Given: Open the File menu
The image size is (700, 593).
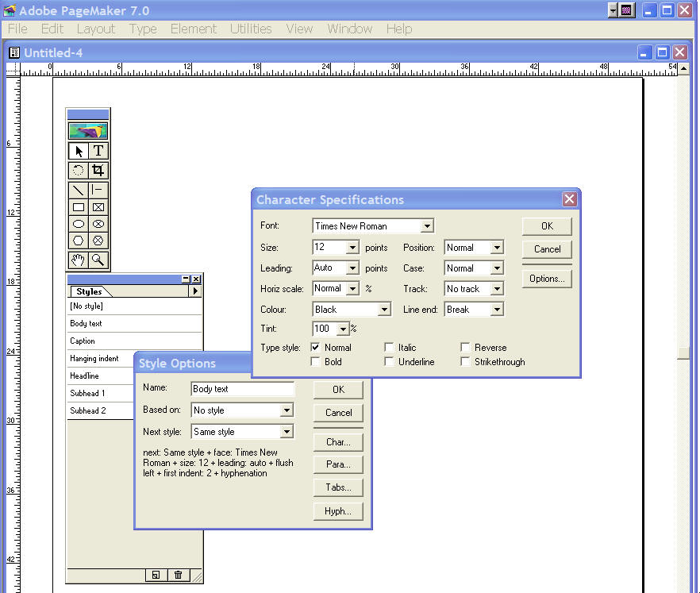Looking at the screenshot, I should pyautogui.click(x=17, y=29).
